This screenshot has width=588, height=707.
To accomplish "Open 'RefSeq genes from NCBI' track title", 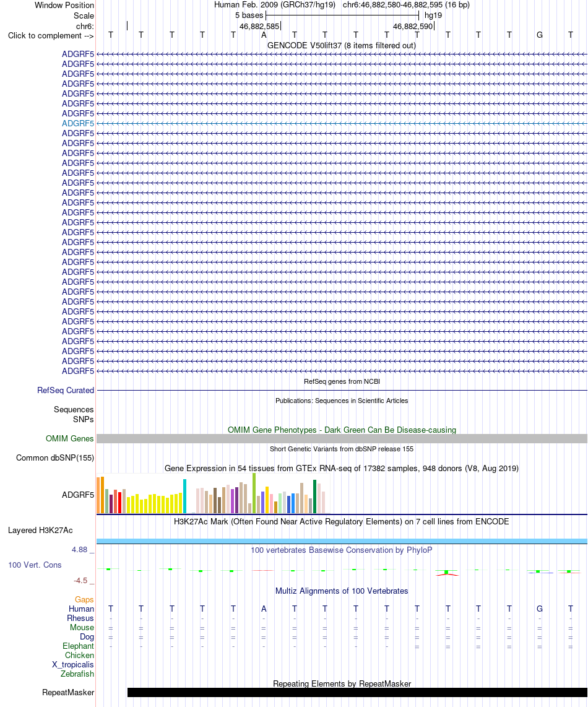I will tap(342, 381).
